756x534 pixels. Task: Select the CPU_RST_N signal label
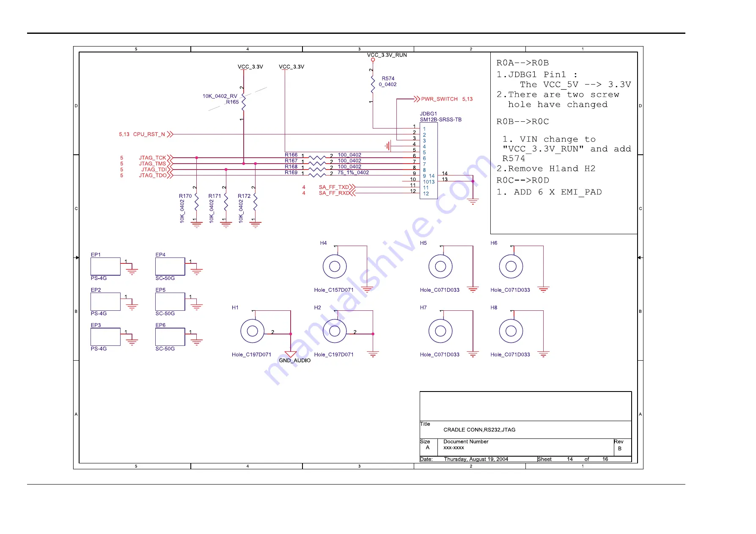(x=149, y=134)
